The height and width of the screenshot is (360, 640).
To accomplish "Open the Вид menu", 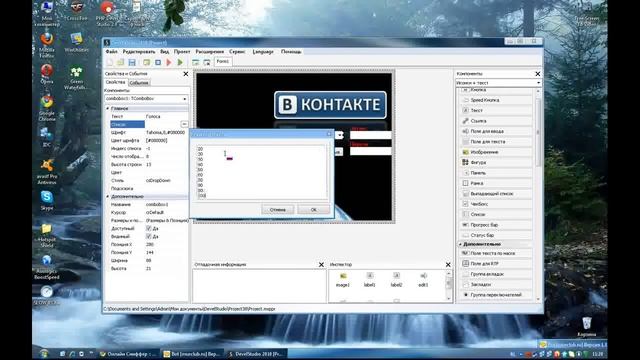I will (x=164, y=52).
